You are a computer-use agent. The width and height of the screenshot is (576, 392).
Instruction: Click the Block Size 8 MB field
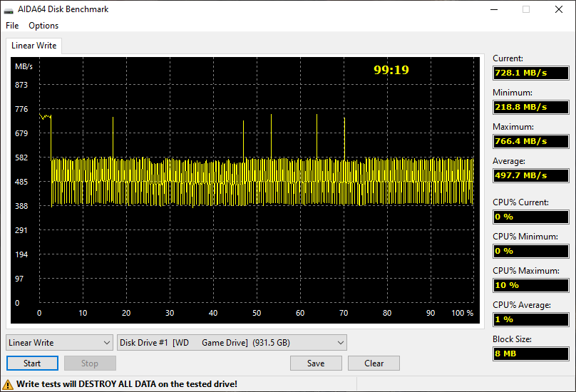coord(531,354)
